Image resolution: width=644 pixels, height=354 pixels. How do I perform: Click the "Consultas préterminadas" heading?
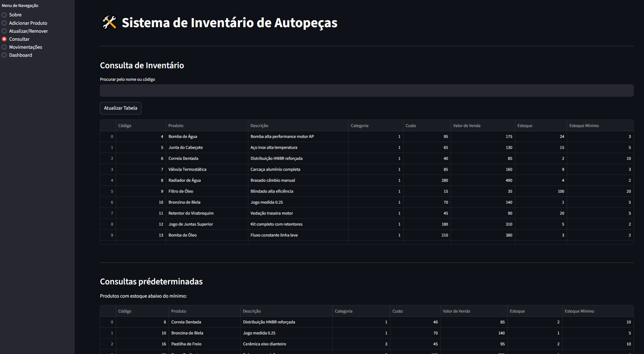(x=151, y=281)
